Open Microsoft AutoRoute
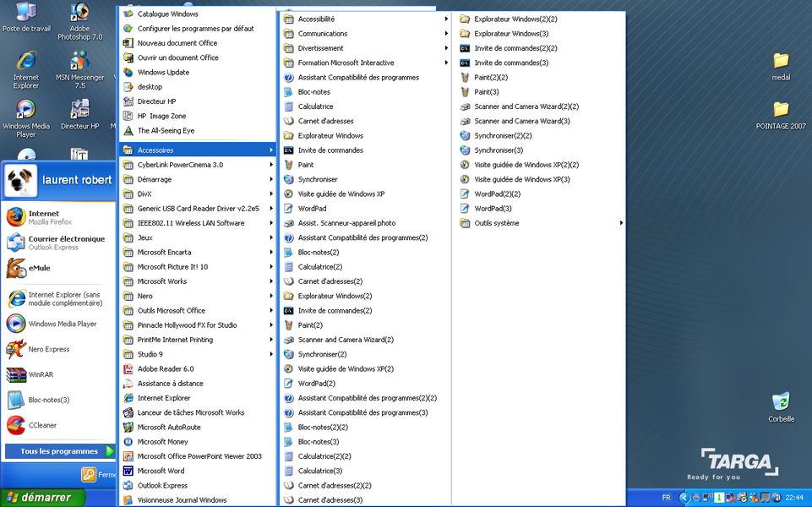 [197, 428]
